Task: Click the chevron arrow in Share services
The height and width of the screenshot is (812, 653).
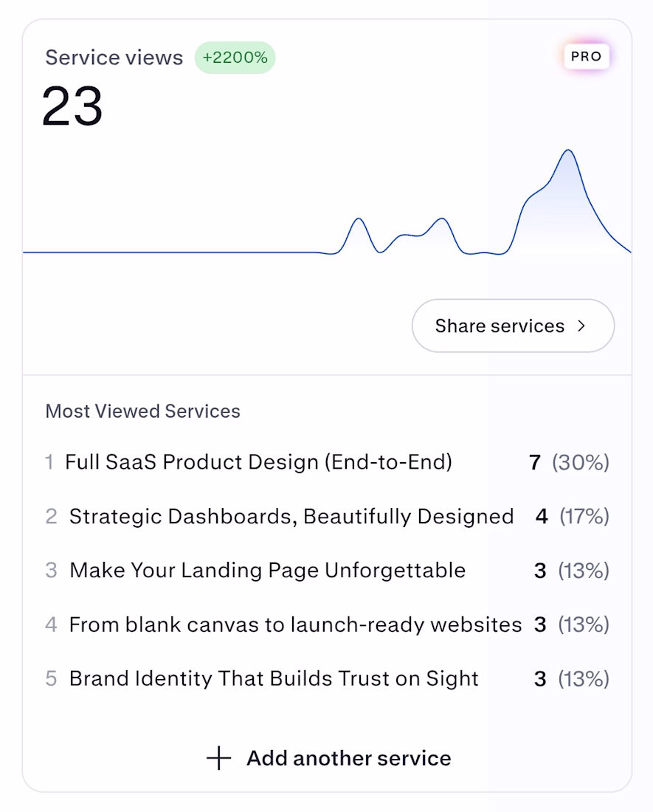Action: pyautogui.click(x=581, y=326)
